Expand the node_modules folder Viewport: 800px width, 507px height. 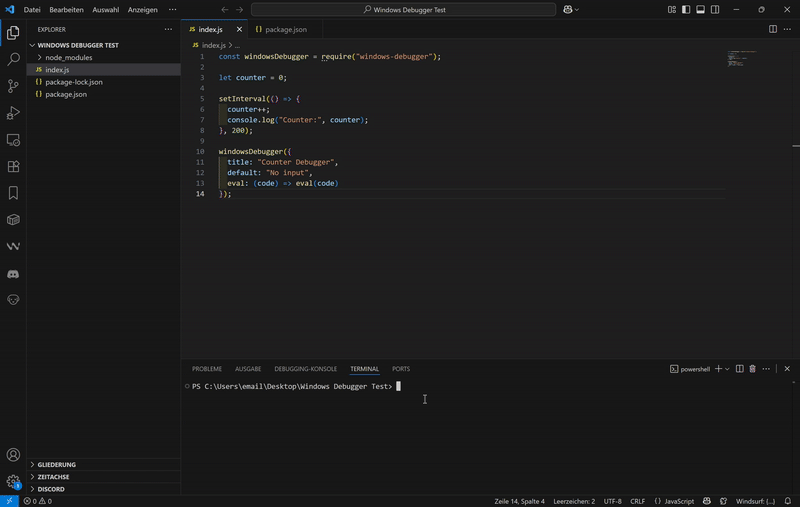click(68, 58)
